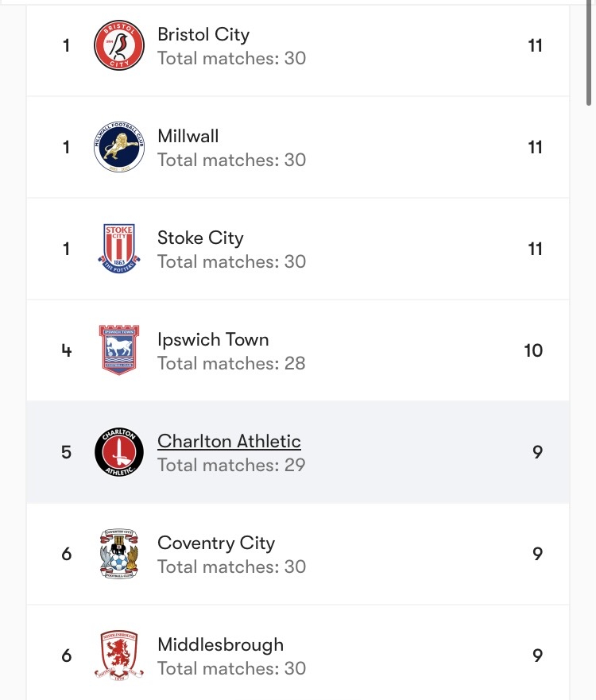Image resolution: width=596 pixels, height=700 pixels.
Task: Click Bristol City's value of 11
Action: tap(535, 45)
